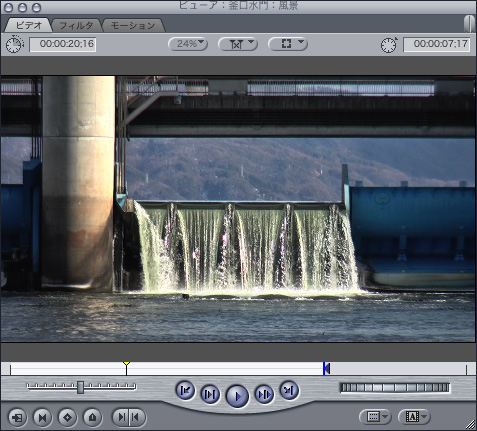477x431 pixels.
Task: Click the Go to Next Edit button
Action: pyautogui.click(x=289, y=390)
